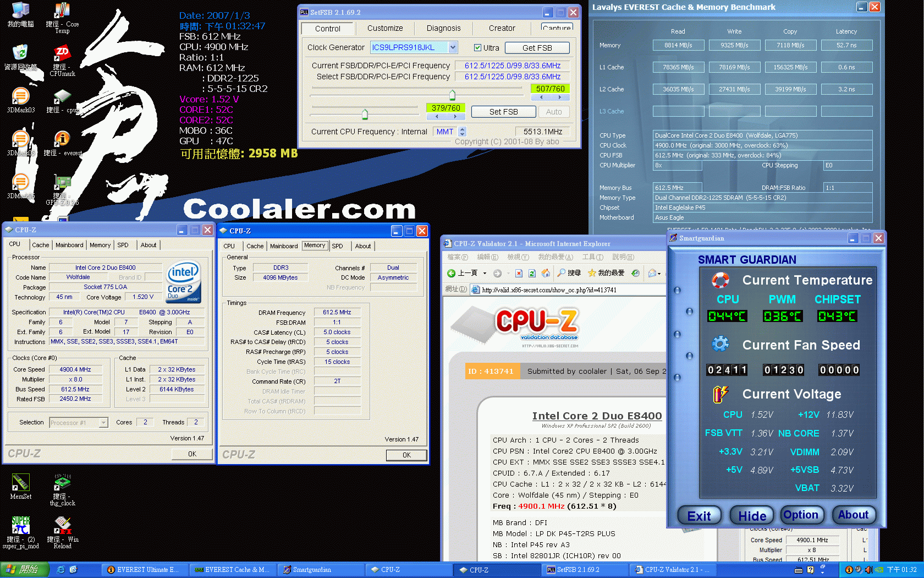Open the mail icon dropdown arrow
The height and width of the screenshot is (578, 924).
pyautogui.click(x=659, y=274)
